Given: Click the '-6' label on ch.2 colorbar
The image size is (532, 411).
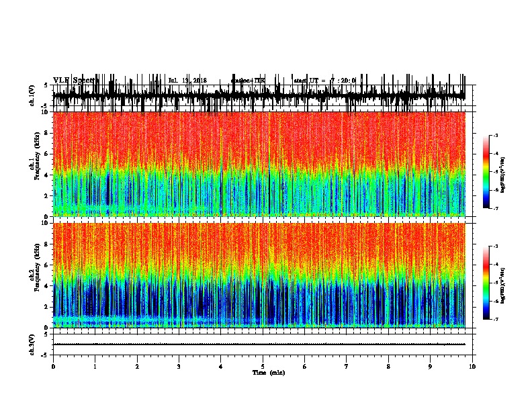Looking at the screenshot, I should click(x=495, y=301).
